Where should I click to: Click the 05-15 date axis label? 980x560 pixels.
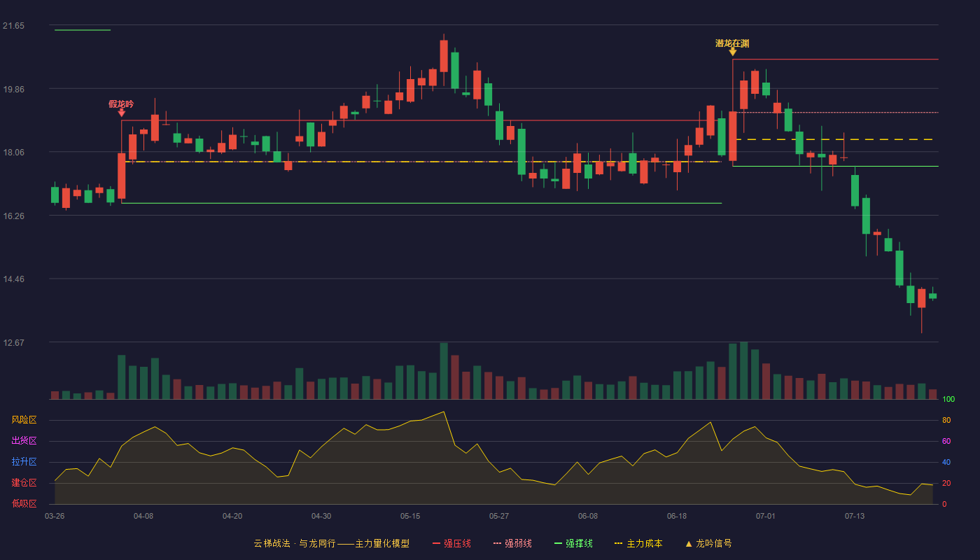click(410, 516)
